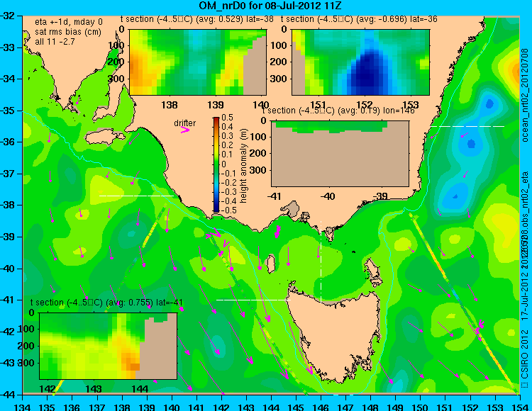
Task: Open the lon=146 temperature section inset plot
Action: tap(340, 154)
